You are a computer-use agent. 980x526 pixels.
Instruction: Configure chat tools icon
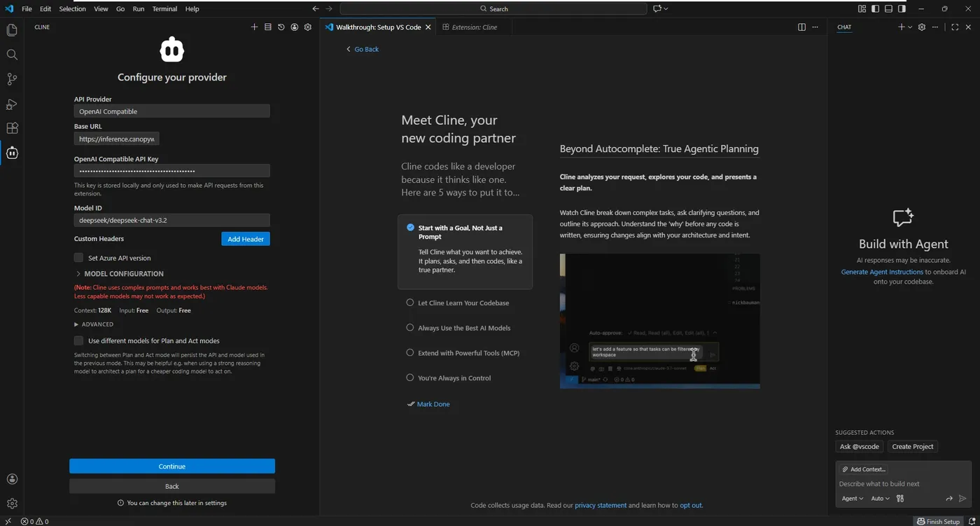click(x=900, y=499)
